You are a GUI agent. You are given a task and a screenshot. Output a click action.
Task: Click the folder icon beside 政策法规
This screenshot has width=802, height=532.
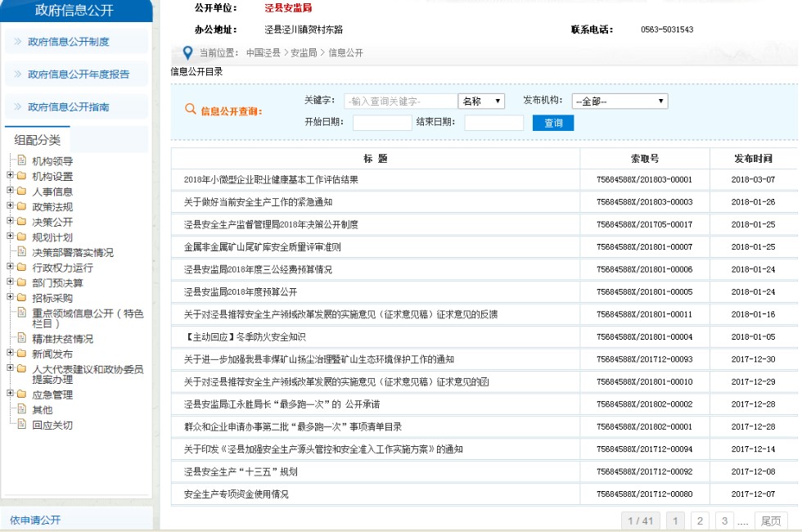pyautogui.click(x=21, y=206)
